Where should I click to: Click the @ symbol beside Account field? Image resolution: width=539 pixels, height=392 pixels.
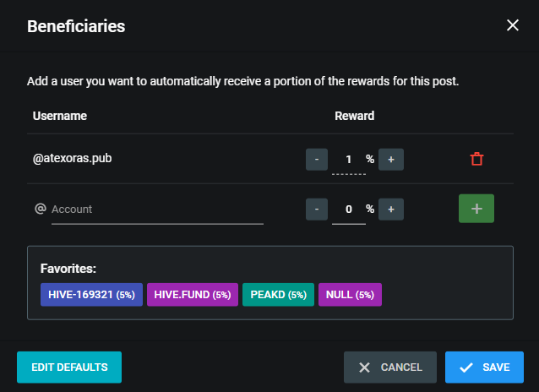pos(41,209)
